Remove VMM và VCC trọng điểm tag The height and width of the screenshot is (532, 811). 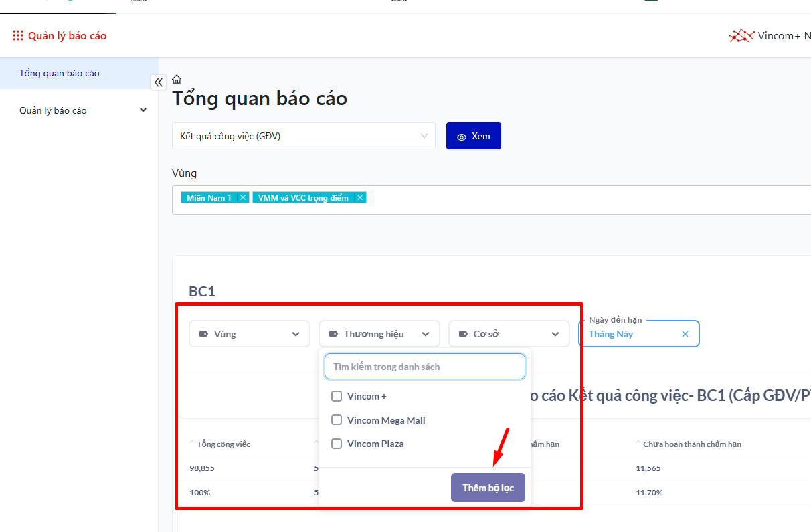[360, 197]
